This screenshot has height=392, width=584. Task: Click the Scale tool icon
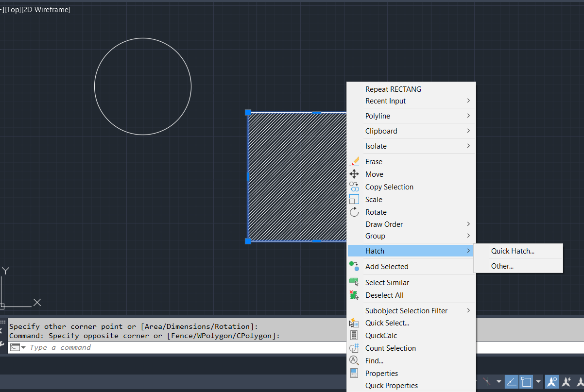pos(354,199)
